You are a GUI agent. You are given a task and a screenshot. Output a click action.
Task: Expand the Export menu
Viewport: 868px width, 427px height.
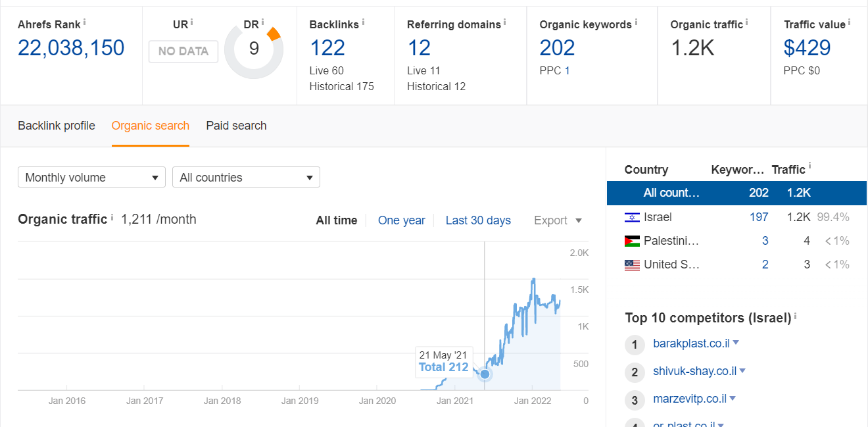[558, 220]
